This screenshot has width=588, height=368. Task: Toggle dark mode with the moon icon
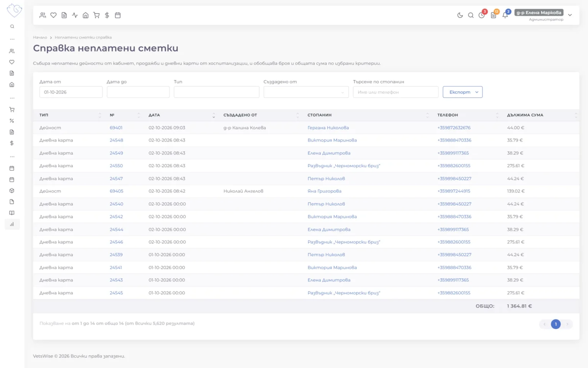[x=460, y=15]
